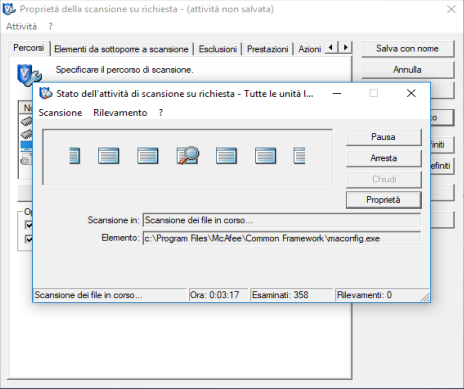
Task: Click the McAfee shield icon in properties title bar
Action: pos(9,9)
